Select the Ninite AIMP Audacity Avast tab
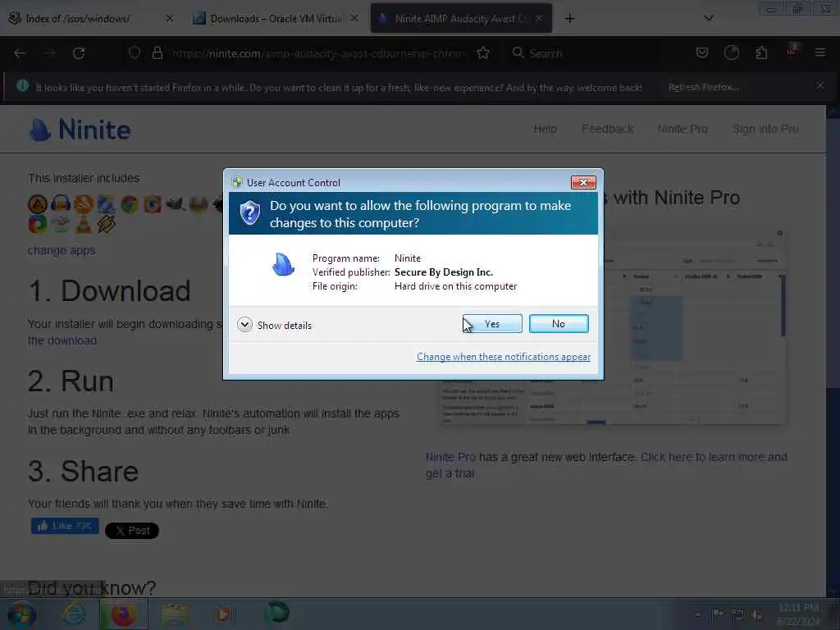The height and width of the screenshot is (630, 840). pyautogui.click(x=461, y=18)
